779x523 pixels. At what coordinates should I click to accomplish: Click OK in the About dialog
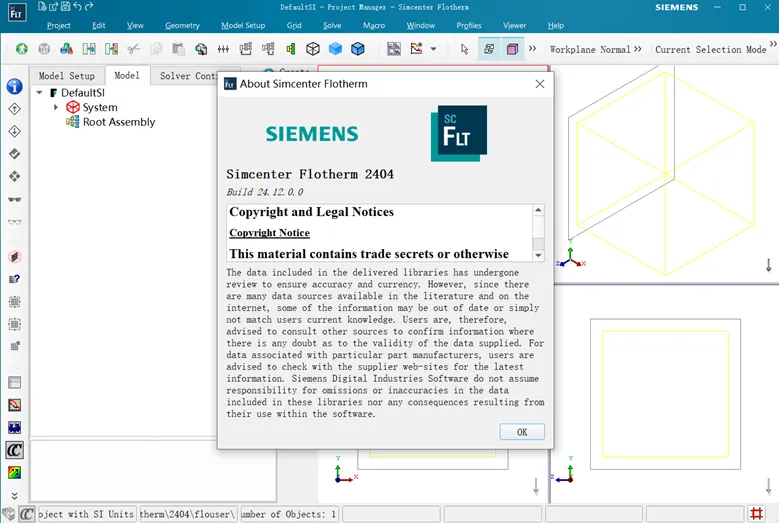coord(522,432)
